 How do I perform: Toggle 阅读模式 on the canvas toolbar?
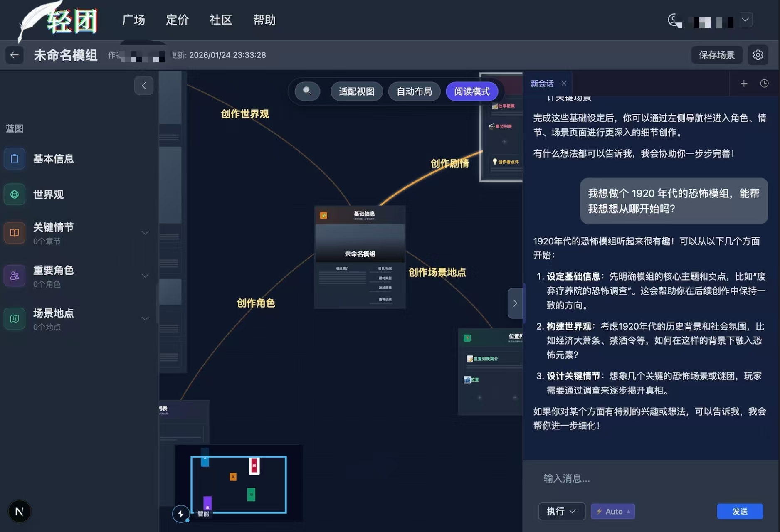coord(471,91)
